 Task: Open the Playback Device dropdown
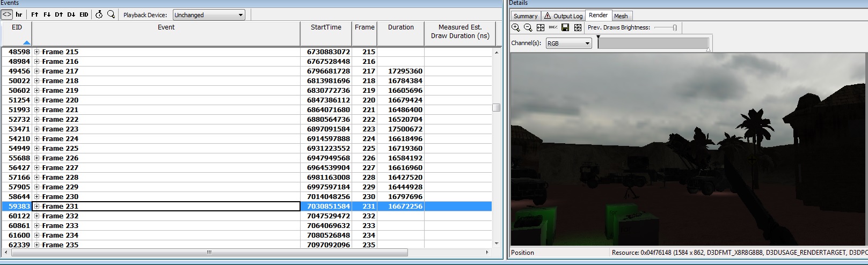209,15
